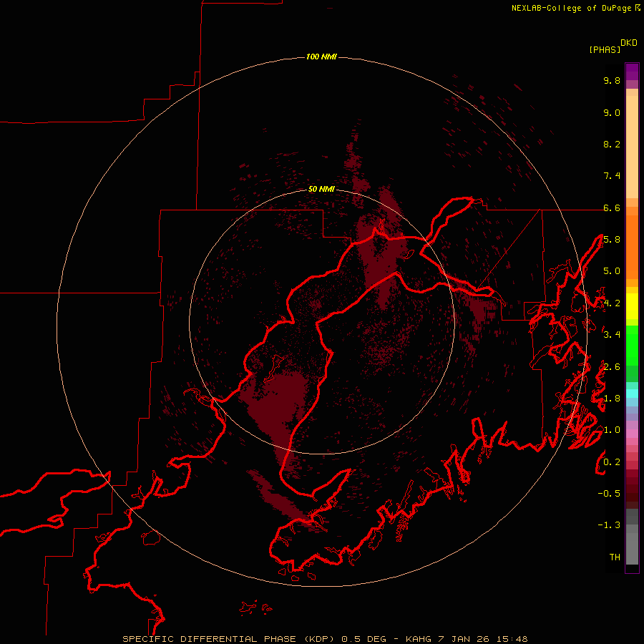
Task: Click the 8.2 scale value
Action: tap(612, 144)
